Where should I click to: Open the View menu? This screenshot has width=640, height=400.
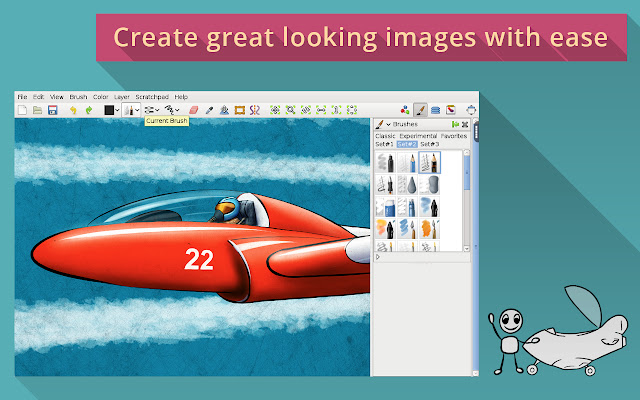pyautogui.click(x=57, y=97)
